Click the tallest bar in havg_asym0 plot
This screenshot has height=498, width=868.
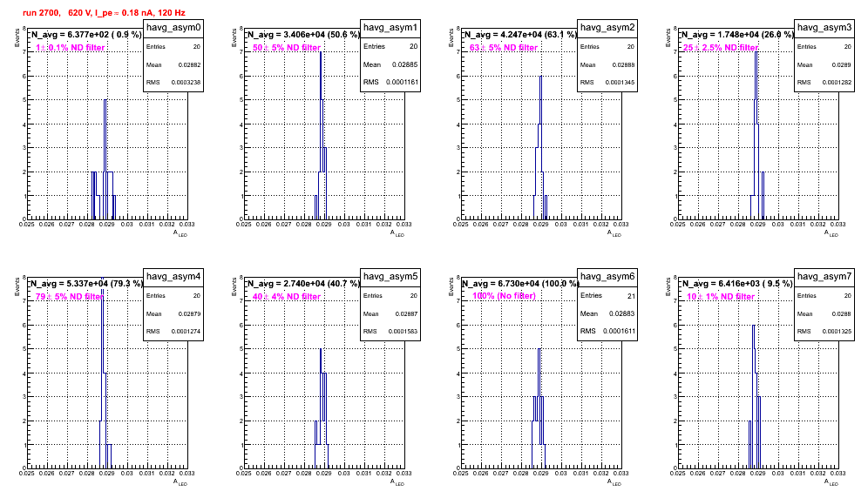[x=105, y=159]
